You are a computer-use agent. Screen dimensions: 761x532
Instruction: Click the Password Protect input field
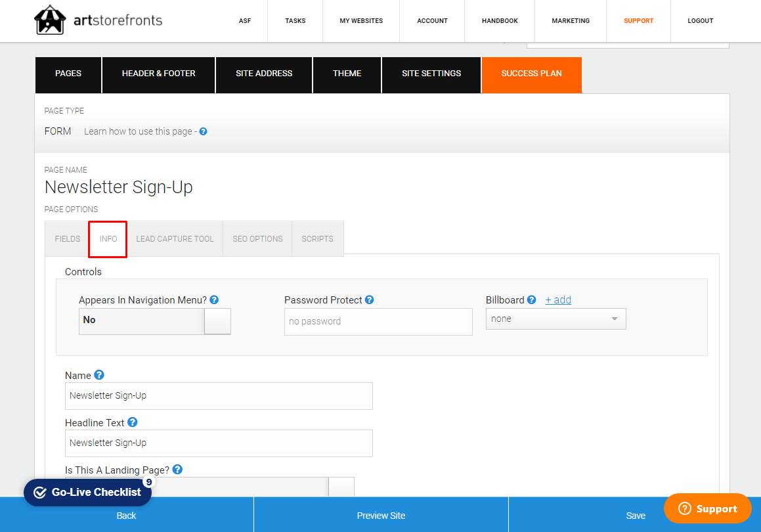378,322
